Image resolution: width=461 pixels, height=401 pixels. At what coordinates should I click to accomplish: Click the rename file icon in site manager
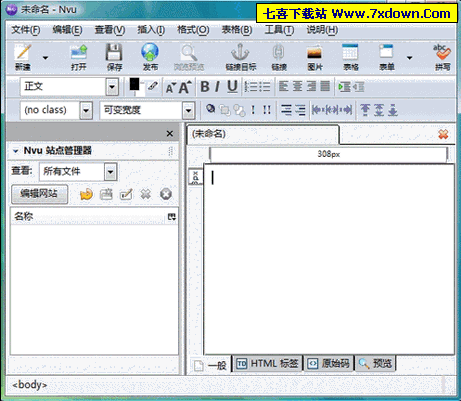126,194
